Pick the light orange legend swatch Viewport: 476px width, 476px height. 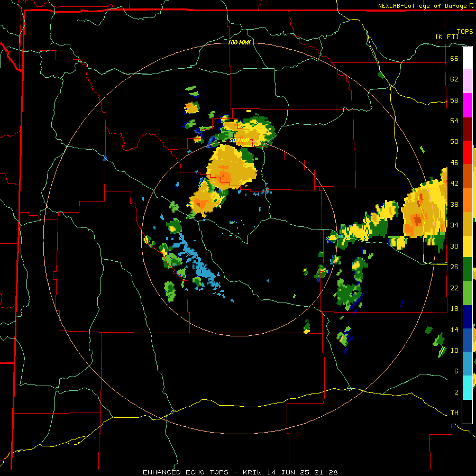(467, 200)
